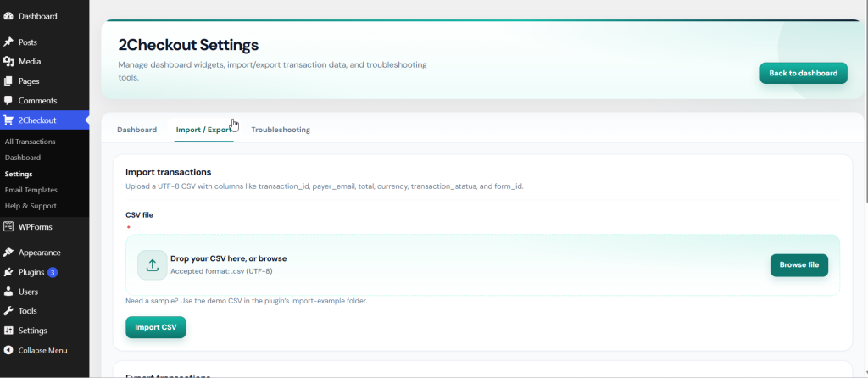Click the 'Manage dashboard widgets' description text
The image size is (868, 378).
coord(272,71)
